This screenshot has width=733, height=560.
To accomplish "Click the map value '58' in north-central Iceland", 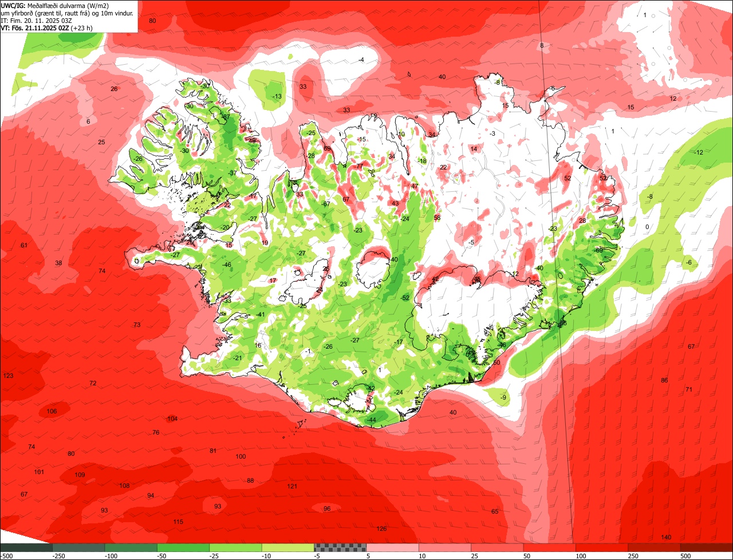I will pyautogui.click(x=437, y=218).
